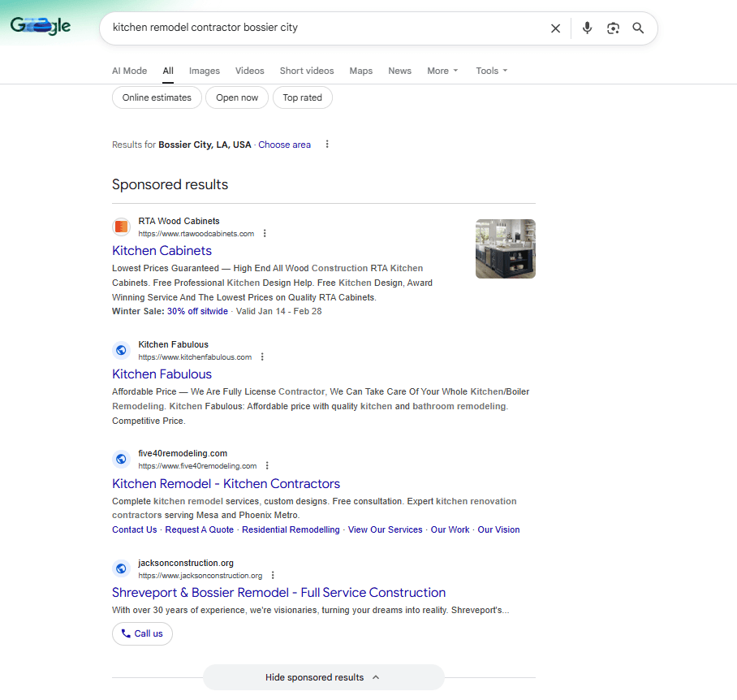Viewport: 737px width, 700px height.
Task: Click the Choose area link
Action: [284, 144]
